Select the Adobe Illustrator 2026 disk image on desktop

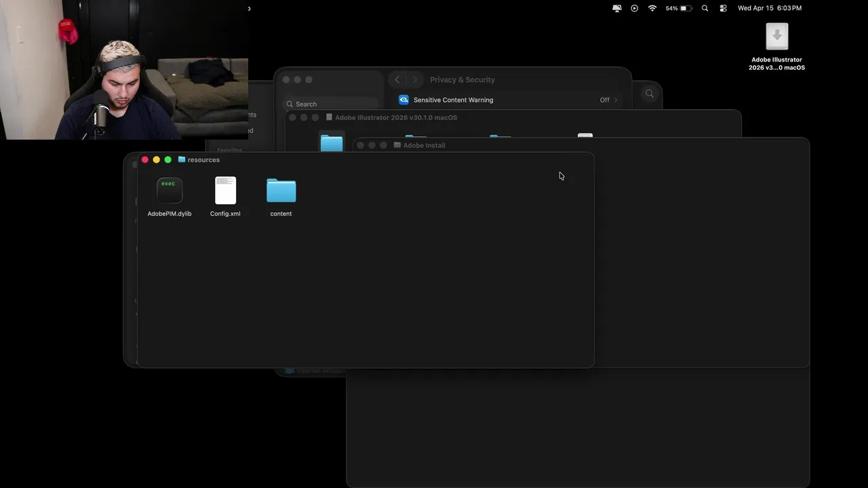[777, 37]
